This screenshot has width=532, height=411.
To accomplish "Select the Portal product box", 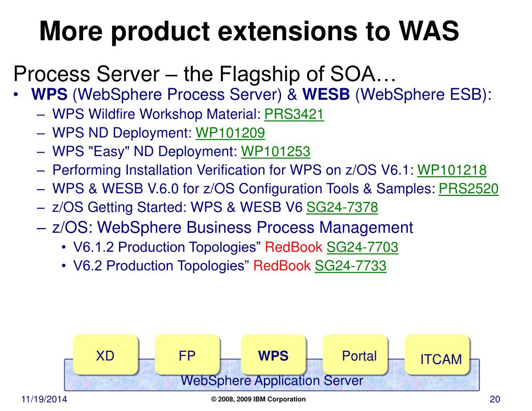I will (x=355, y=355).
